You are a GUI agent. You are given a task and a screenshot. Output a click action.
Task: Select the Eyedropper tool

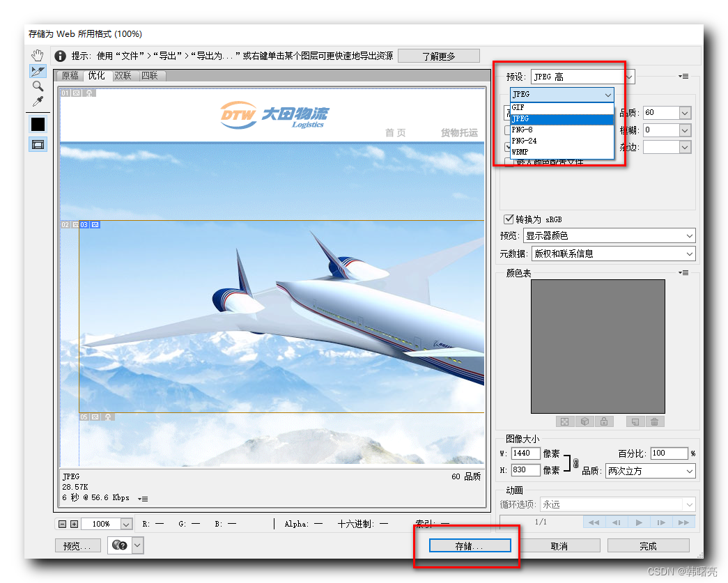(38, 101)
